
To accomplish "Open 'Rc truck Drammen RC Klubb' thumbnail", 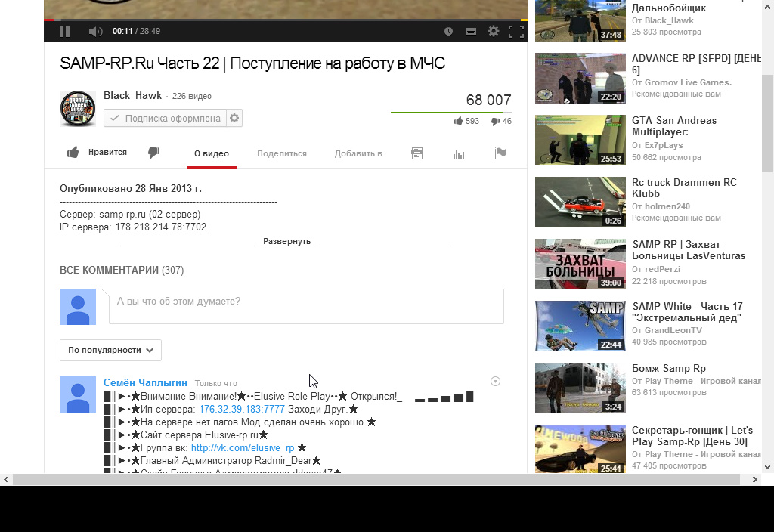I will coord(580,202).
